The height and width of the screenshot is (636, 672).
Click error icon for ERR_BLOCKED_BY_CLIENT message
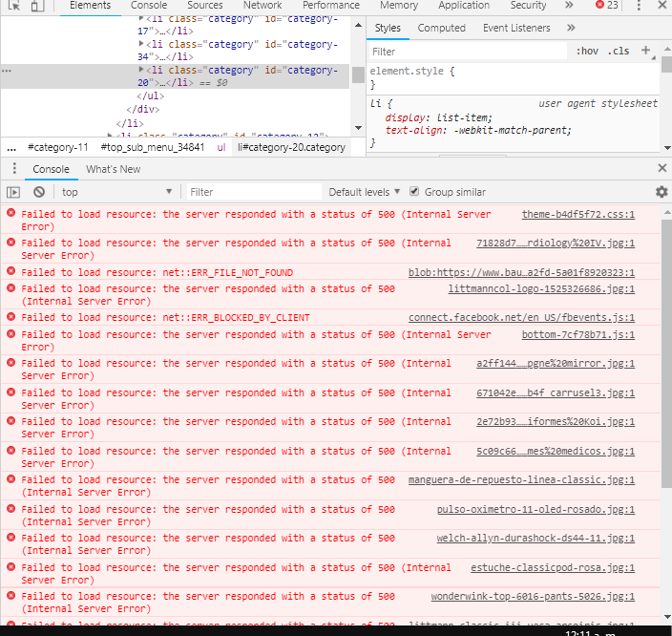[x=11, y=316]
